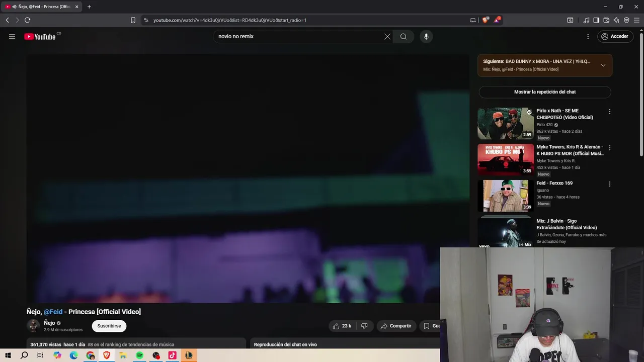
Task: Launch Copilot from the taskbar
Action: click(x=57, y=355)
